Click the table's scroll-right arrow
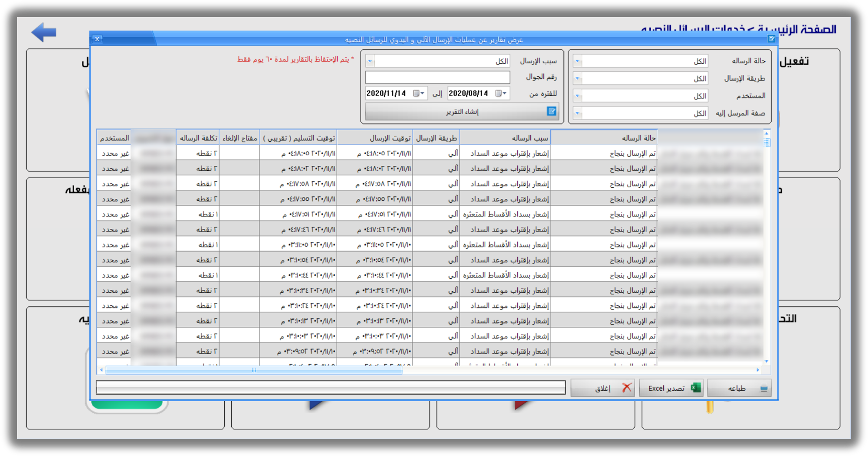This screenshot has height=456, width=868. tap(758, 370)
